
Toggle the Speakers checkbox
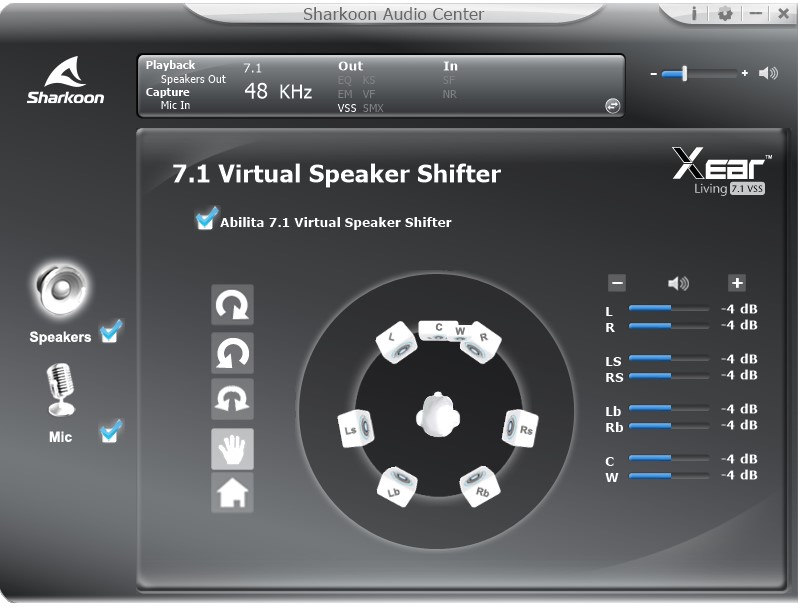110,332
